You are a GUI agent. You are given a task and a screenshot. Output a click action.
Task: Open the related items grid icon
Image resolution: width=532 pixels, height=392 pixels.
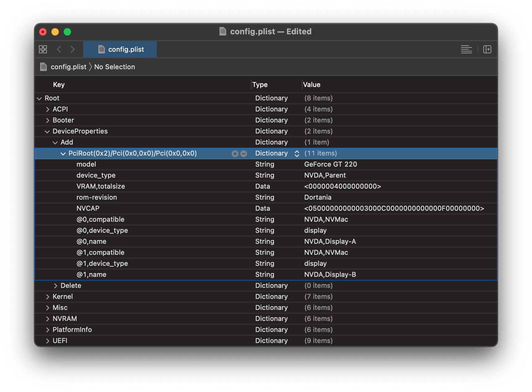[x=43, y=49]
